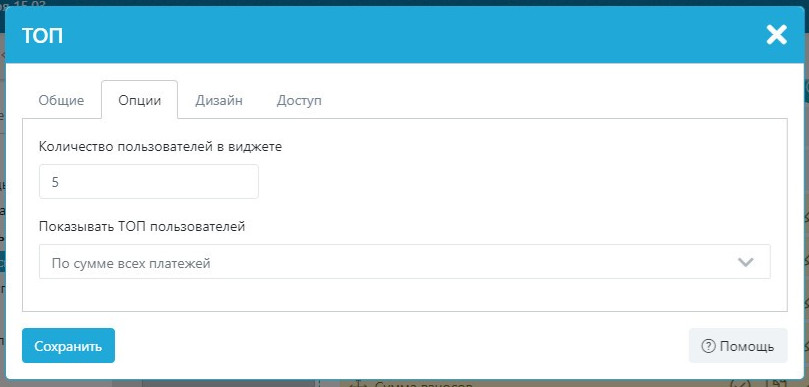This screenshot has height=387, width=809.
Task: Focus the user count field showing 5
Action: click(149, 182)
